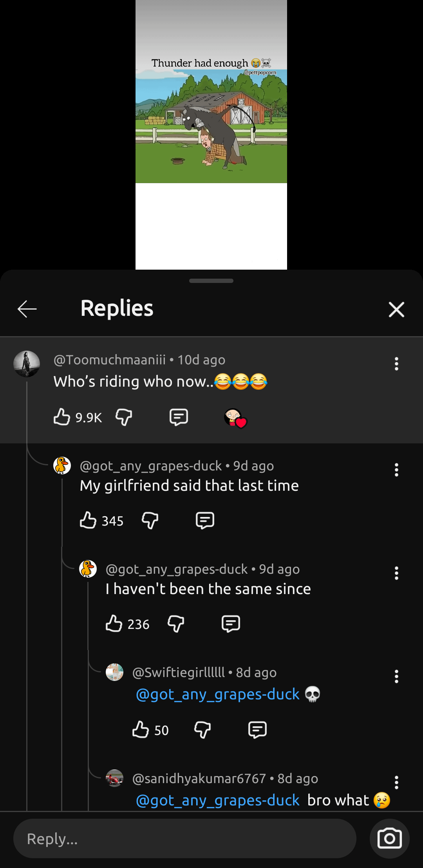Open options menu for Toomuchmaaniii comment
The height and width of the screenshot is (868, 423).
click(396, 364)
